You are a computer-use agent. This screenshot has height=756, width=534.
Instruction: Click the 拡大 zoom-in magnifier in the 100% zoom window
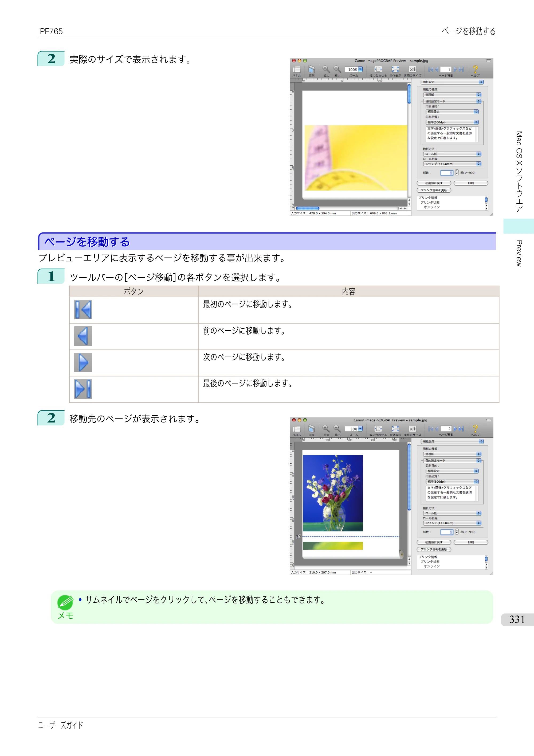[326, 69]
